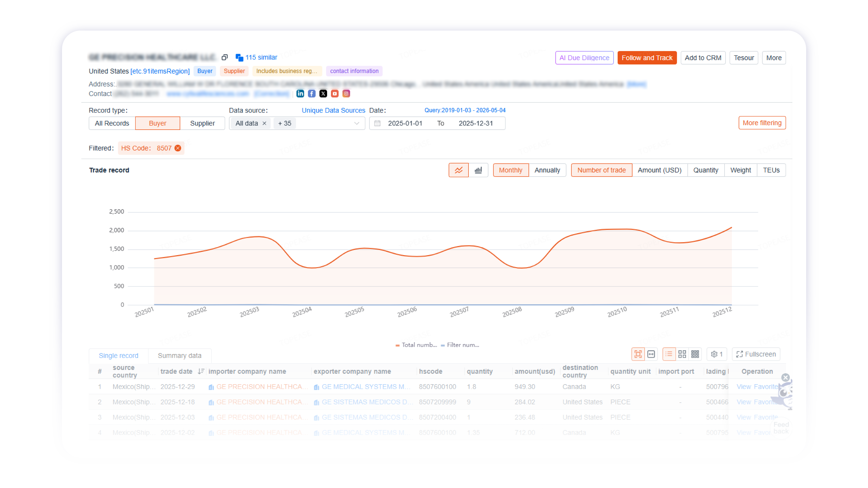Open the company's X (Twitter) icon
868x488 pixels.
[323, 94]
